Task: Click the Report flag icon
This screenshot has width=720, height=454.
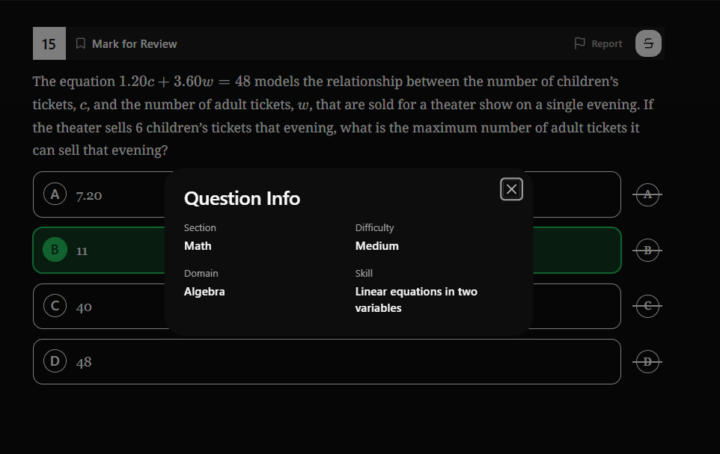Action: (579, 43)
